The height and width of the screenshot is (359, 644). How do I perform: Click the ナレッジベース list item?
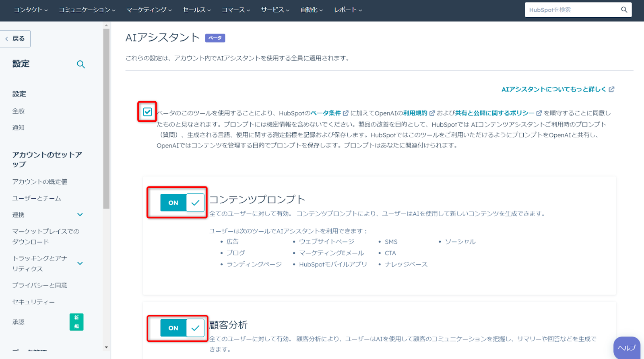(406, 264)
